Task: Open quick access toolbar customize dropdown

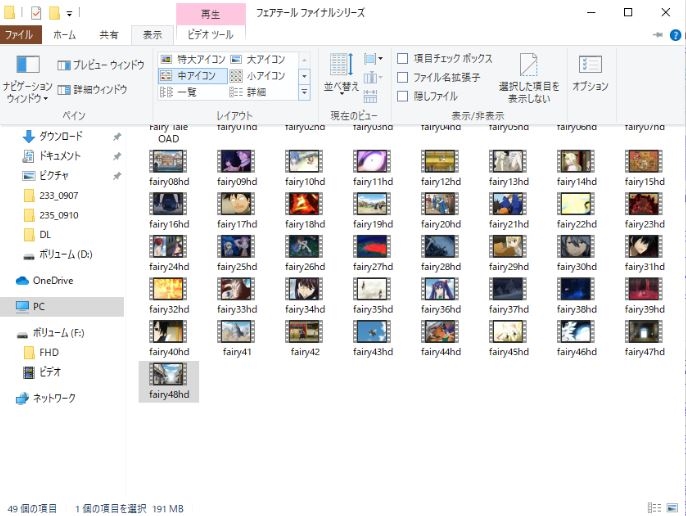Action: (x=69, y=14)
